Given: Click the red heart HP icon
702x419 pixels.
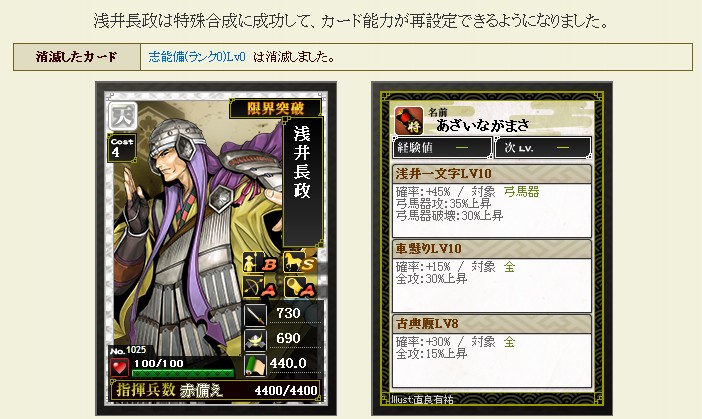Looking at the screenshot, I should [x=119, y=368].
